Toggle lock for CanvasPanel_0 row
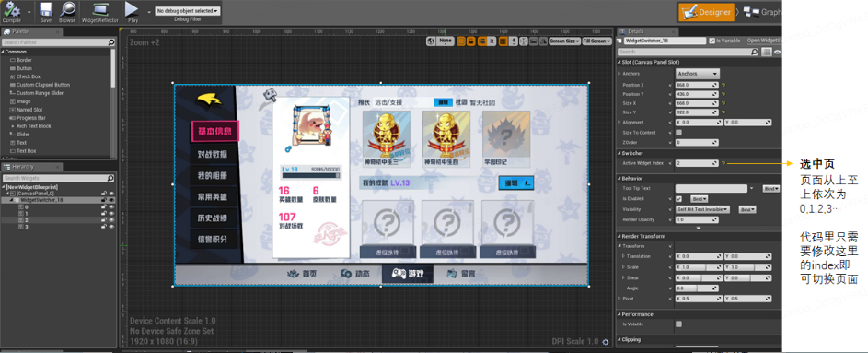868x353 pixels. (104, 194)
